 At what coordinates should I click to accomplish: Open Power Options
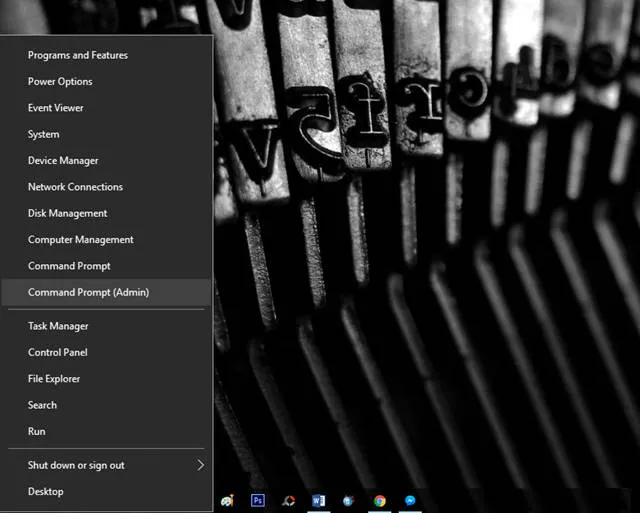pyautogui.click(x=106, y=82)
